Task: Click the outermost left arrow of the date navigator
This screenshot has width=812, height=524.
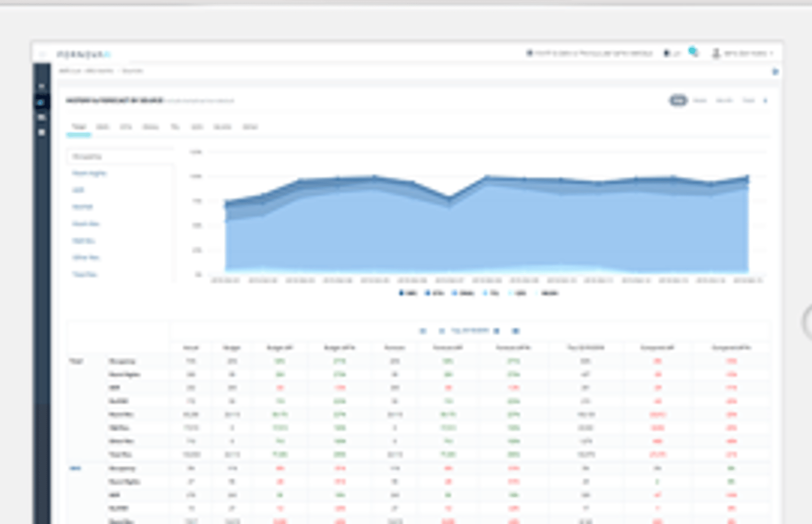Action: point(422,331)
